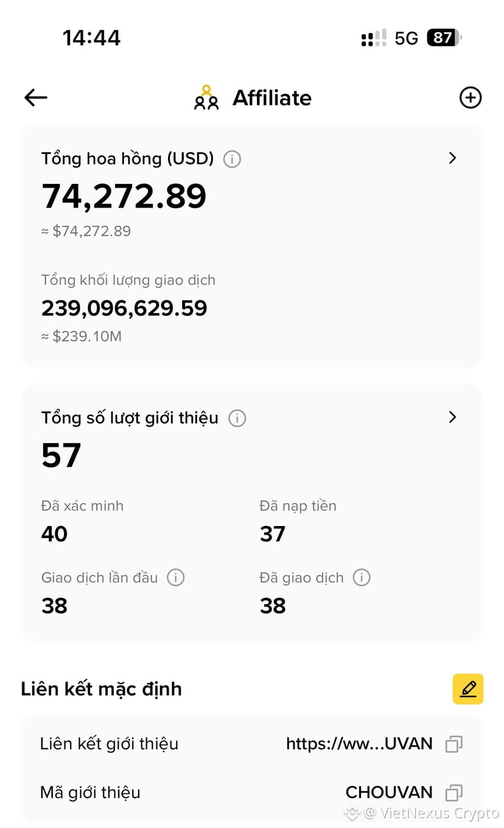Image resolution: width=504 pixels, height=828 pixels.
Task: Tap the Đã xác minh count 40
Action: pos(54,534)
